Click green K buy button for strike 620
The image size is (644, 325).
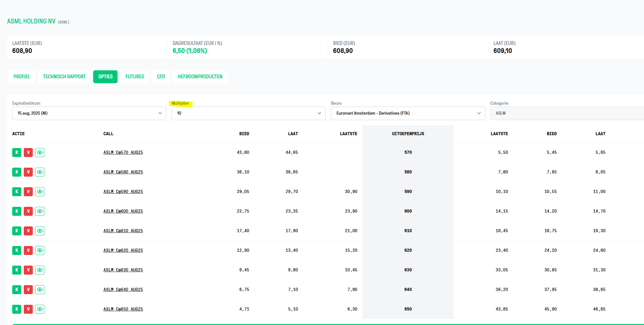(17, 250)
